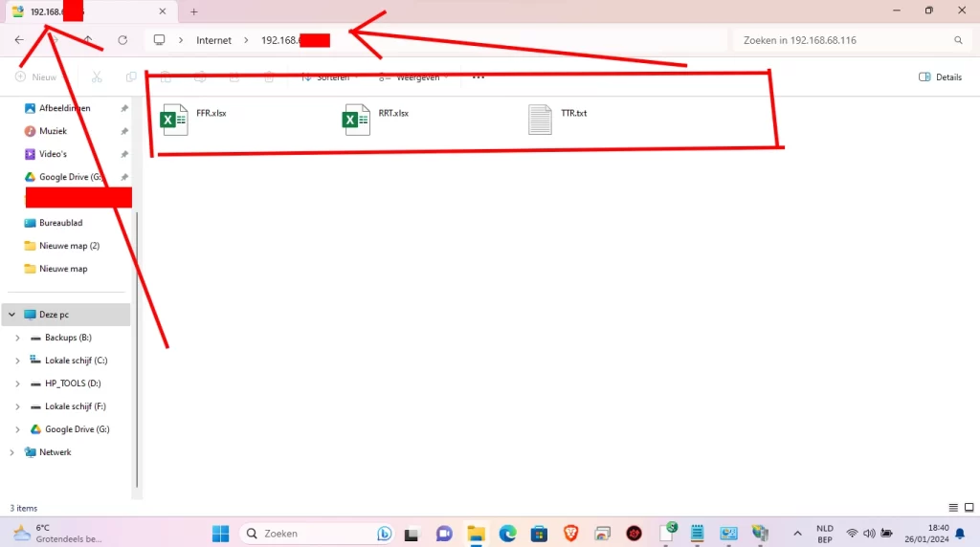Expand the Backups (B:) drive

coord(17,338)
